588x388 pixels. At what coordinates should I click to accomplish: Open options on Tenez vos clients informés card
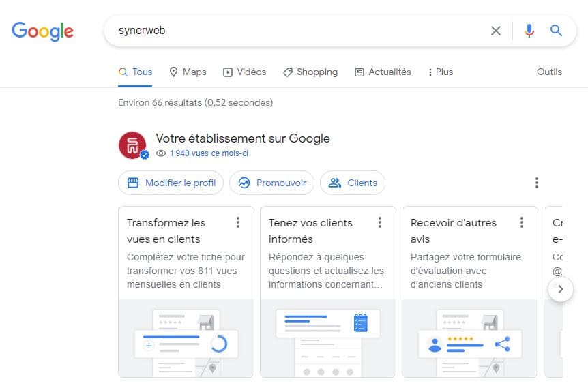(x=379, y=222)
